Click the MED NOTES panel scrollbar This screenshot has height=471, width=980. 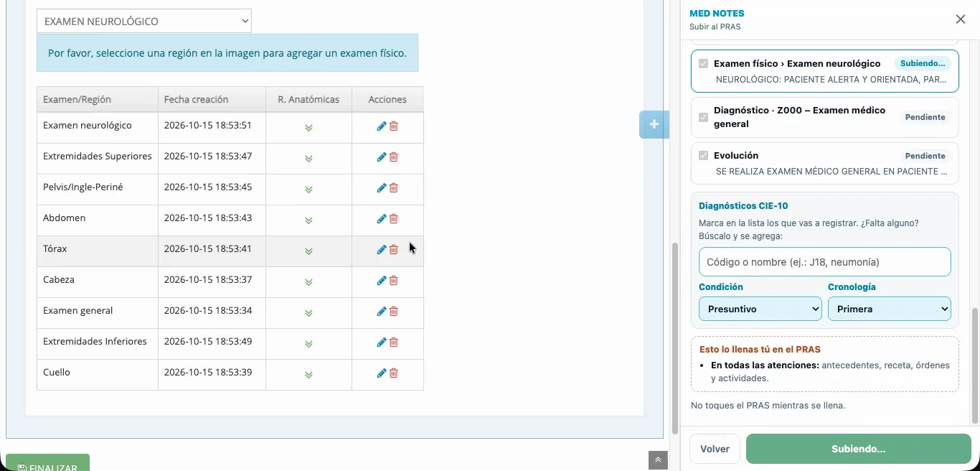(x=974, y=366)
